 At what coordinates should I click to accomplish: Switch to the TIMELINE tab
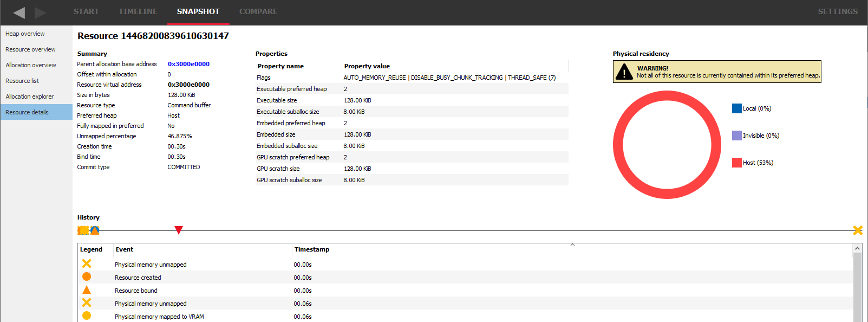[x=138, y=11]
